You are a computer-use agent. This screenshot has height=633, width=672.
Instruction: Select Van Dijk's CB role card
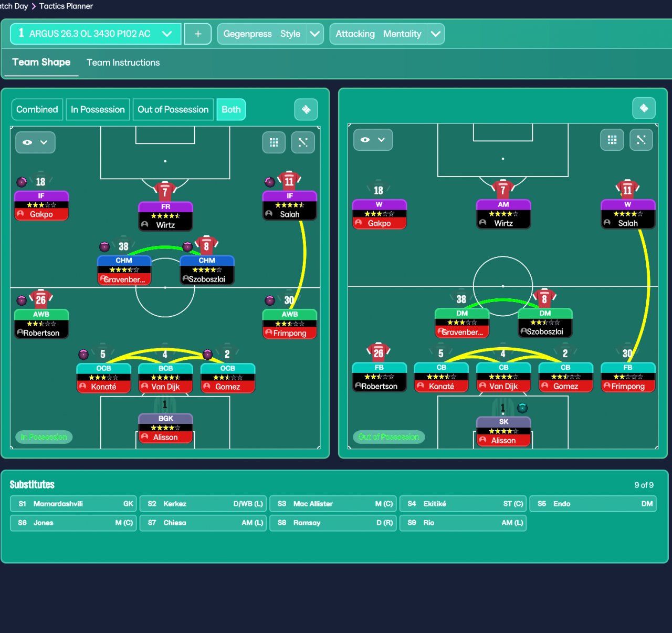coord(503,377)
